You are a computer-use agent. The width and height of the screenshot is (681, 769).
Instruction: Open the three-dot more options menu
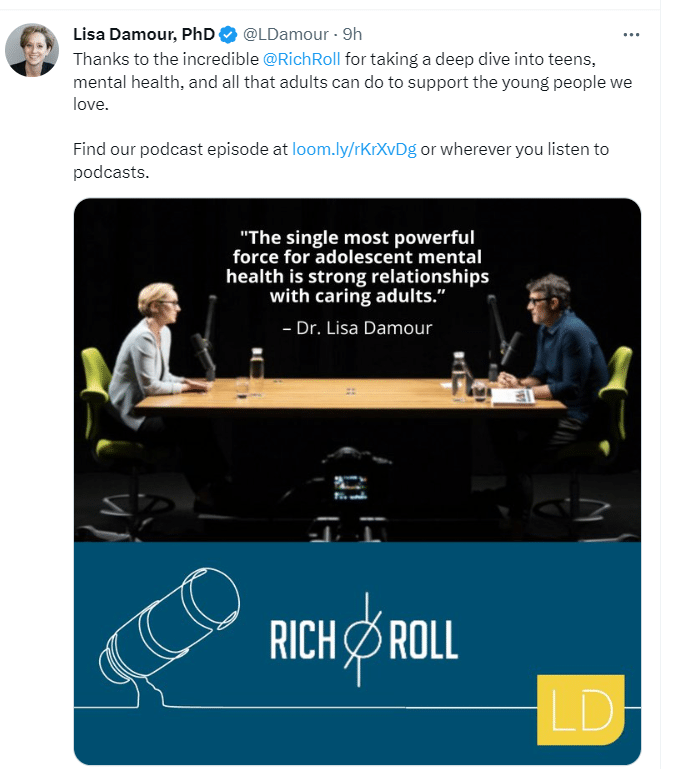coord(631,35)
